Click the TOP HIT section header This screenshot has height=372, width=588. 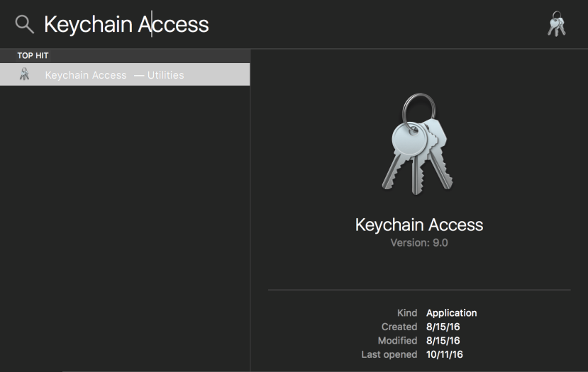tap(33, 55)
